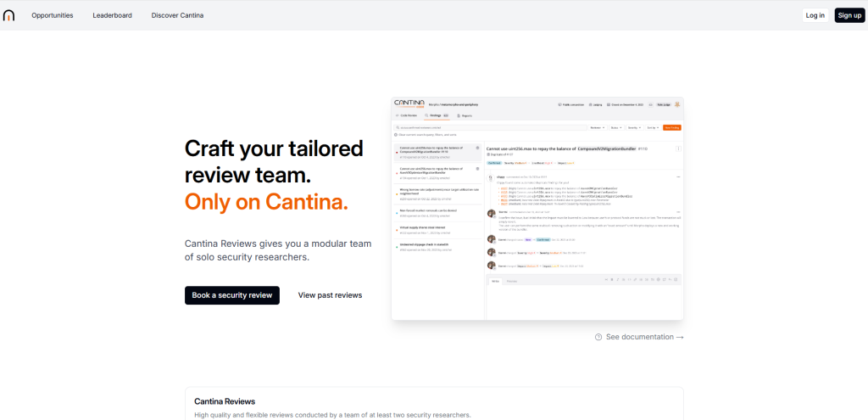Click the "Craft your tailored review team." headline
Viewport: 868px width, 420px height.
tap(274, 162)
